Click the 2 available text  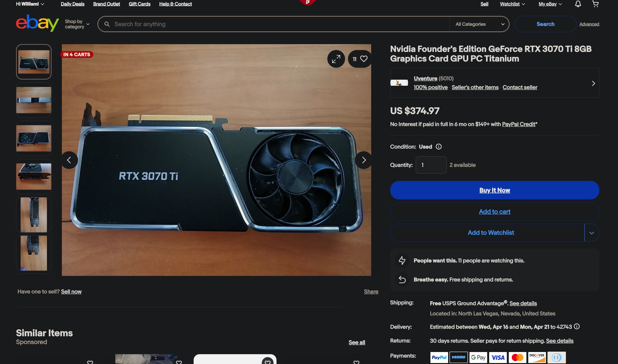coord(462,165)
